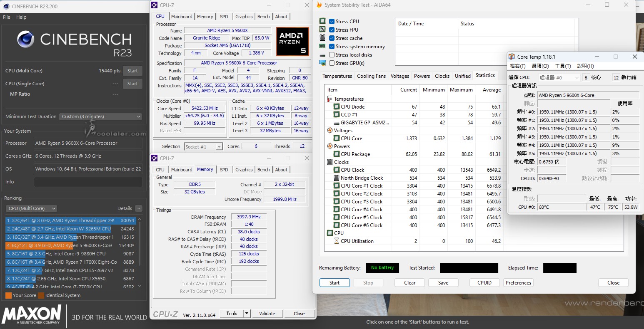The image size is (644, 329).
Task: Uncheck the Stress system memory checkbox
Action: 332,47
